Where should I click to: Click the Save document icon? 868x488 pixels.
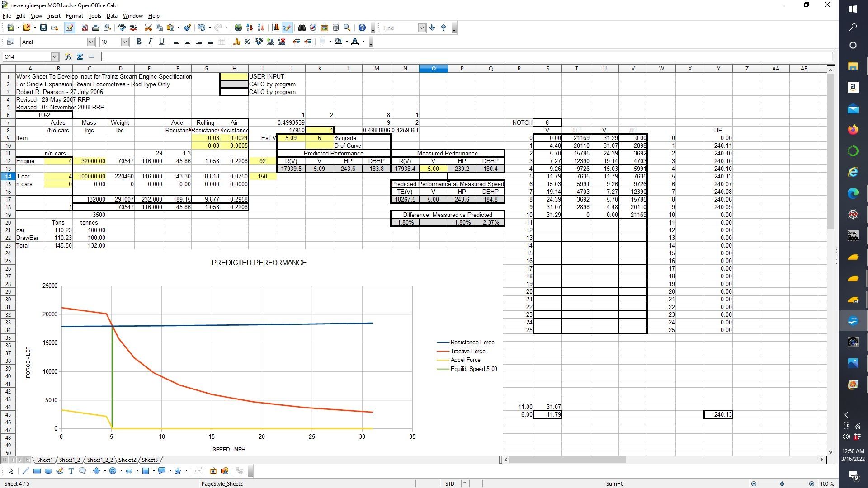pyautogui.click(x=43, y=28)
